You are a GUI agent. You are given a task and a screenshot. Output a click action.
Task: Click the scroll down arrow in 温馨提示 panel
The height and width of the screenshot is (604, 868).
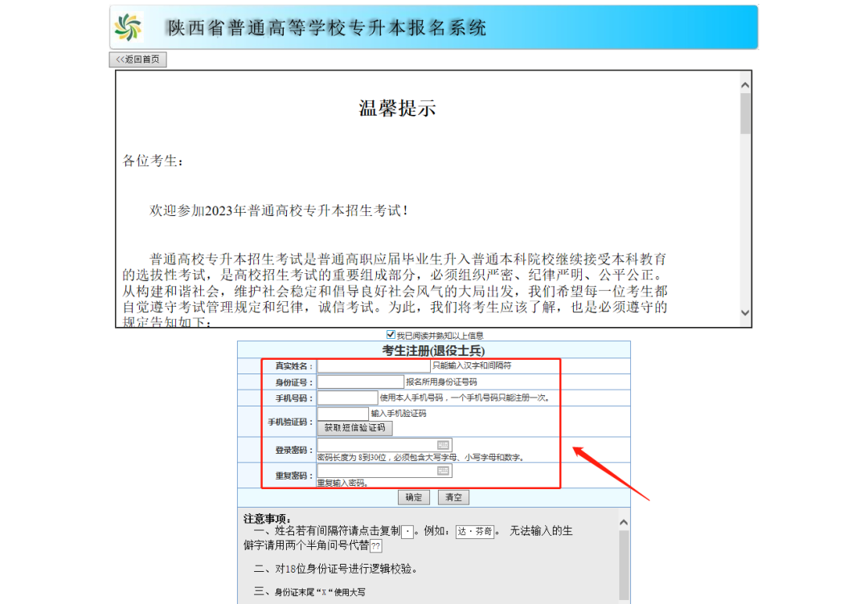pos(745,312)
